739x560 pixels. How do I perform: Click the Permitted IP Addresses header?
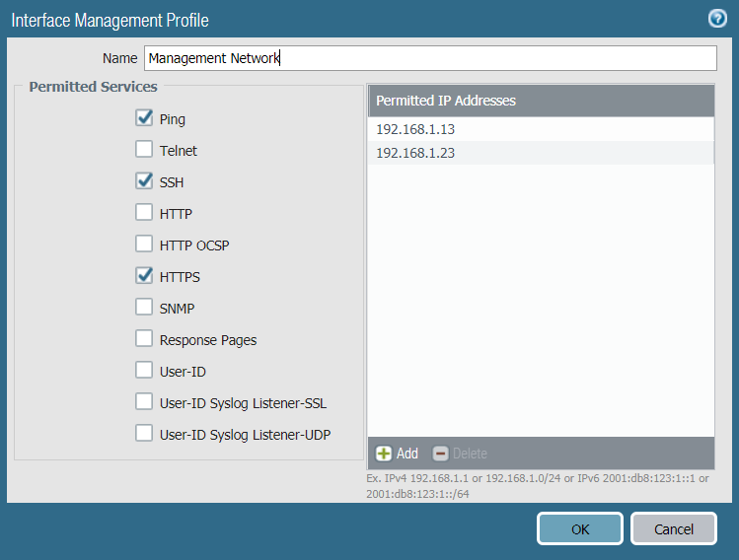541,101
